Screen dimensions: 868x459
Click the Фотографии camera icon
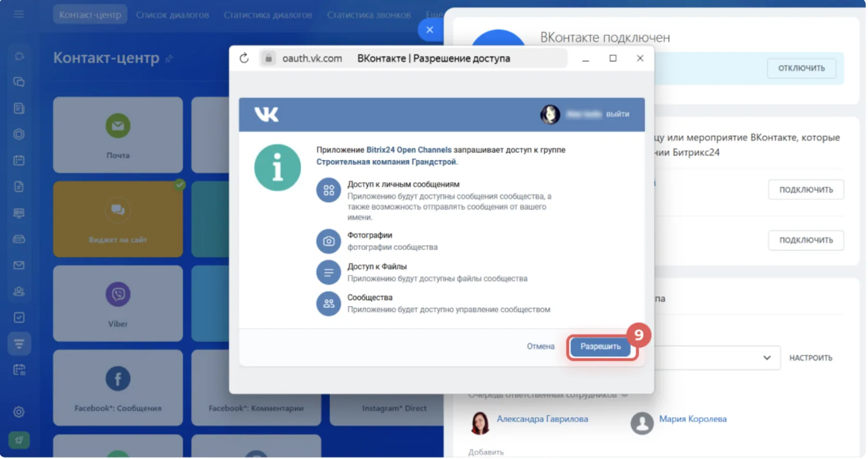point(329,241)
